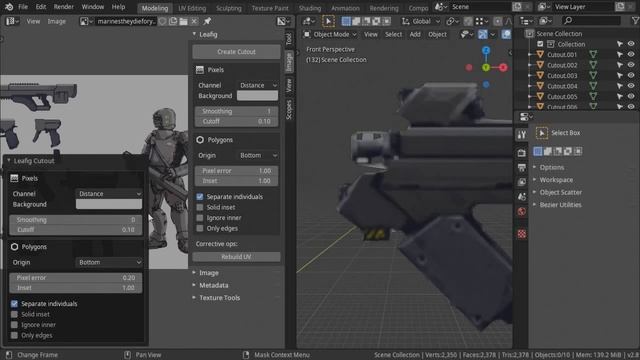Open the World properties tab icon
The width and height of the screenshot is (640, 360).
point(522,211)
